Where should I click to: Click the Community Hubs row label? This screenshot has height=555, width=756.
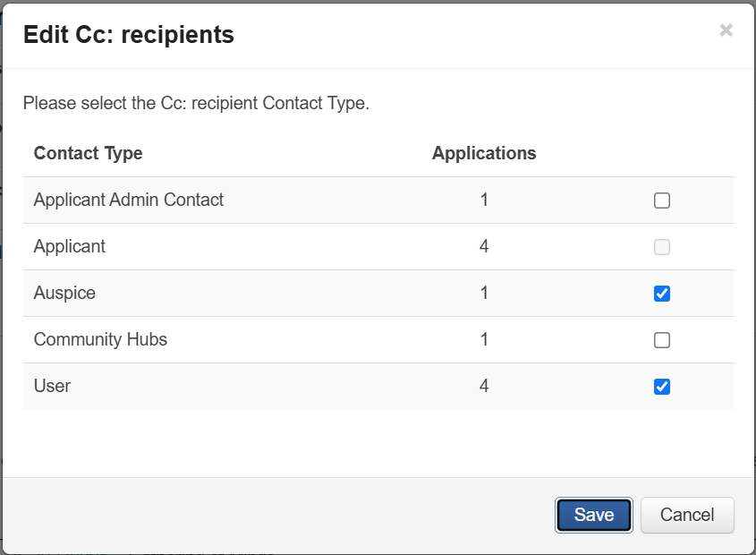[x=100, y=339]
